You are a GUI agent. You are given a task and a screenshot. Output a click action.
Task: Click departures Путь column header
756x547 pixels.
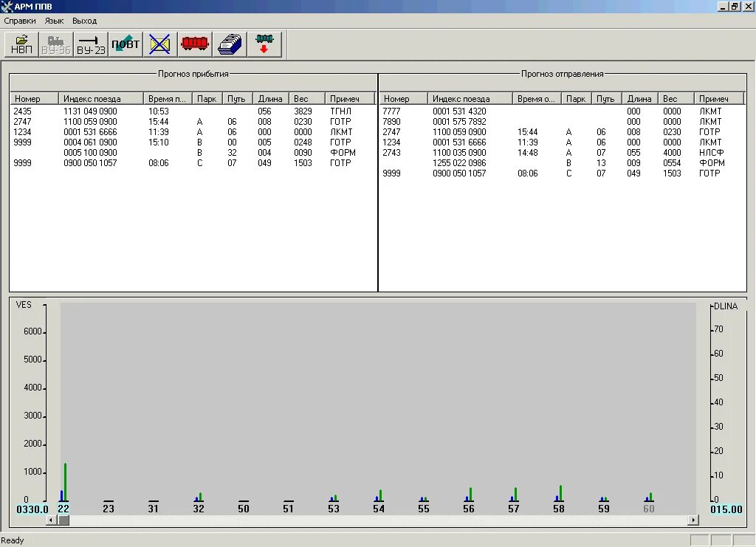[607, 99]
